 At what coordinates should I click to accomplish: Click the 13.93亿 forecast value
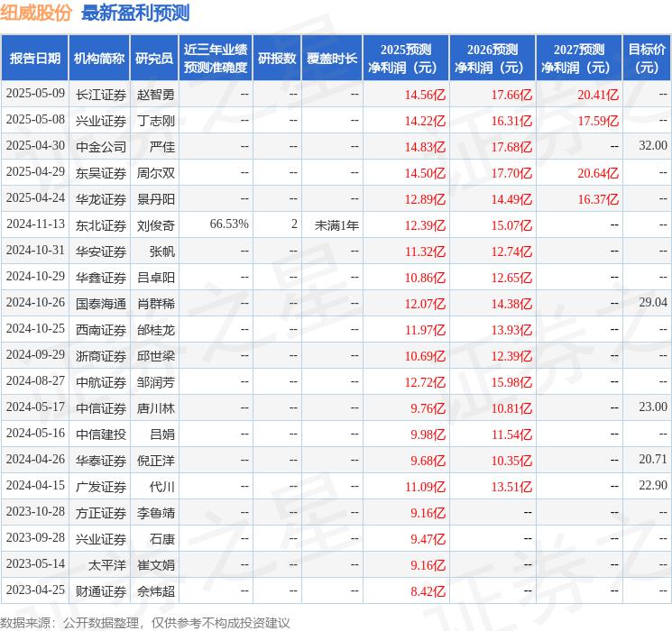tap(511, 330)
